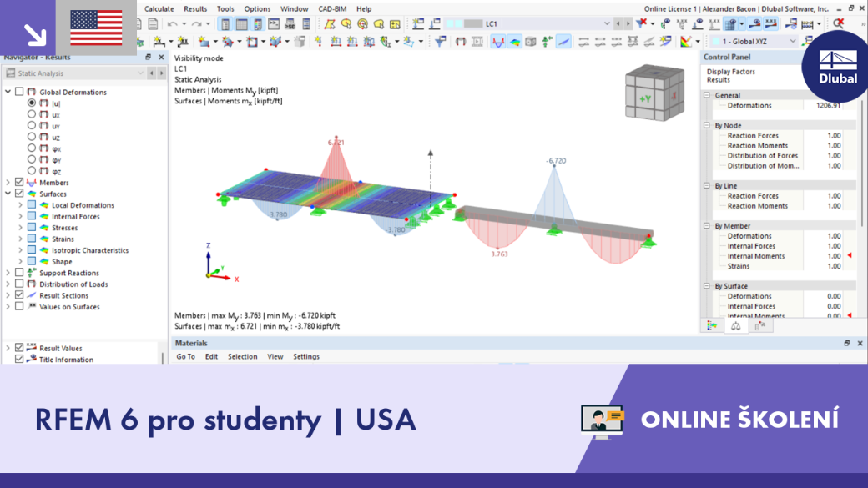This screenshot has width=868, height=488.
Task: Enable the Support Reactions checkbox
Action: tap(19, 273)
